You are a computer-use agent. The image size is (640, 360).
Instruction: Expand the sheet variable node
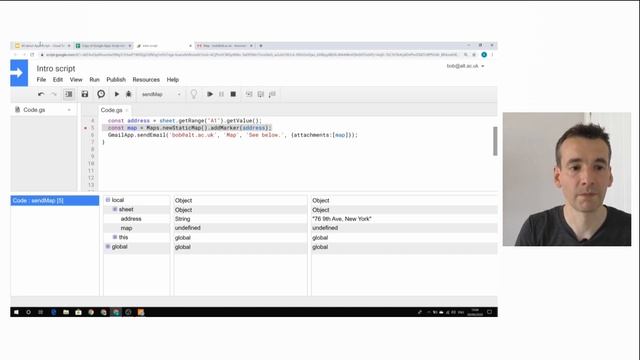[x=115, y=209]
